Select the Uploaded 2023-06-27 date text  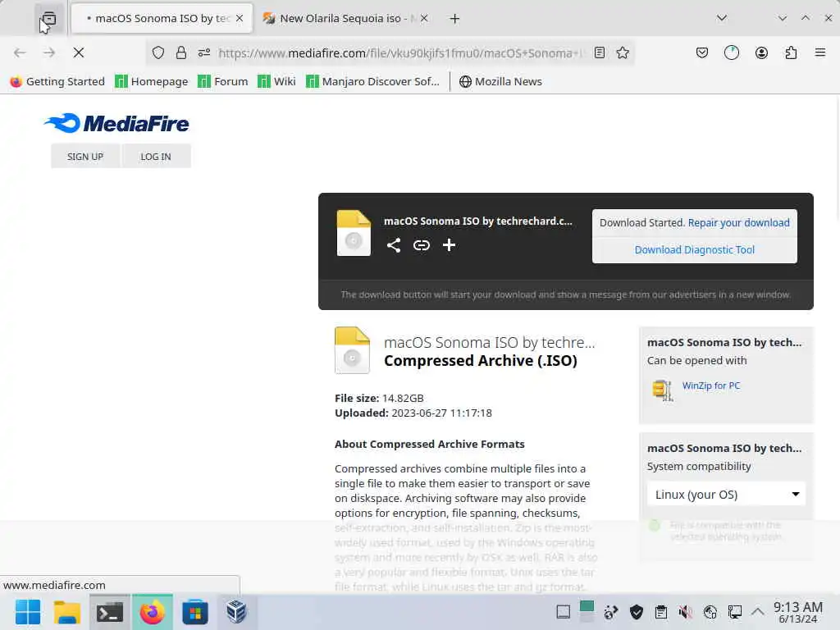point(413,413)
